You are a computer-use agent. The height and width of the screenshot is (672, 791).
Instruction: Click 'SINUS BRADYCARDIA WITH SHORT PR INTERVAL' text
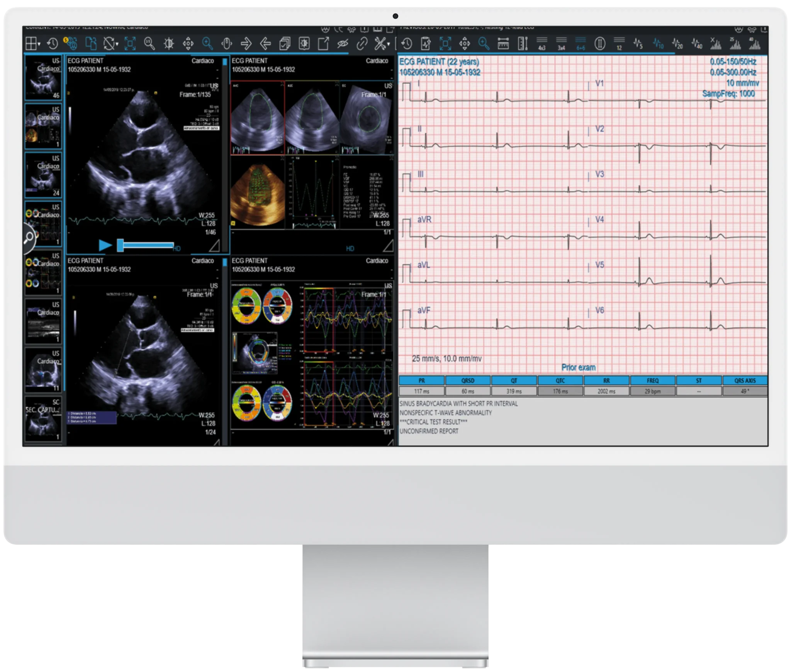coord(458,403)
